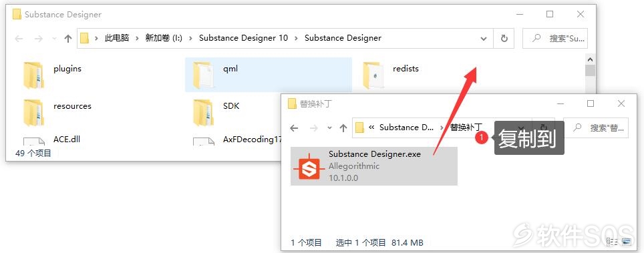This screenshot has height=253, width=644.
Task: Open recent locations dropdown in 替换补丁 window
Action: [x=329, y=128]
